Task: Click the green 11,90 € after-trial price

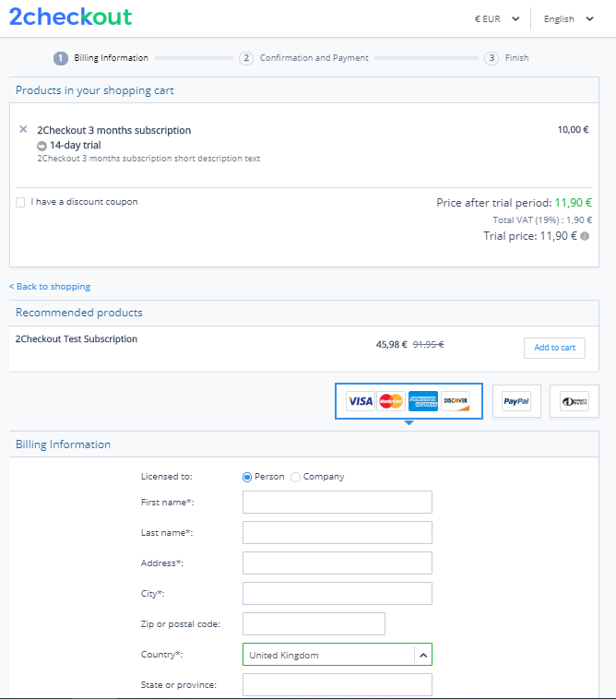Action: tap(574, 203)
